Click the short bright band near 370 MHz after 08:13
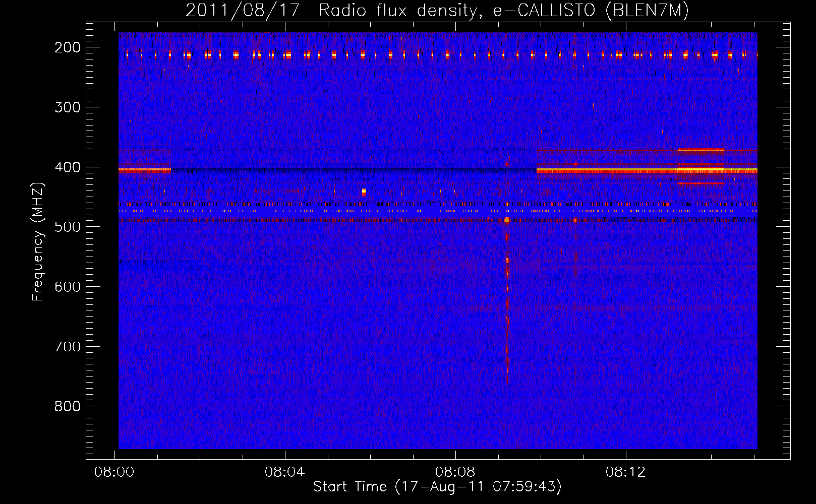 point(701,150)
